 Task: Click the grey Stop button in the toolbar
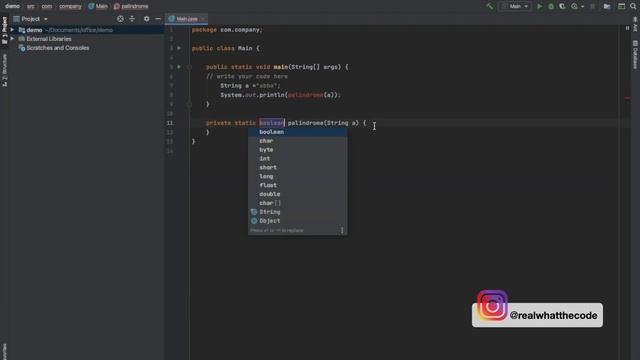pos(593,6)
